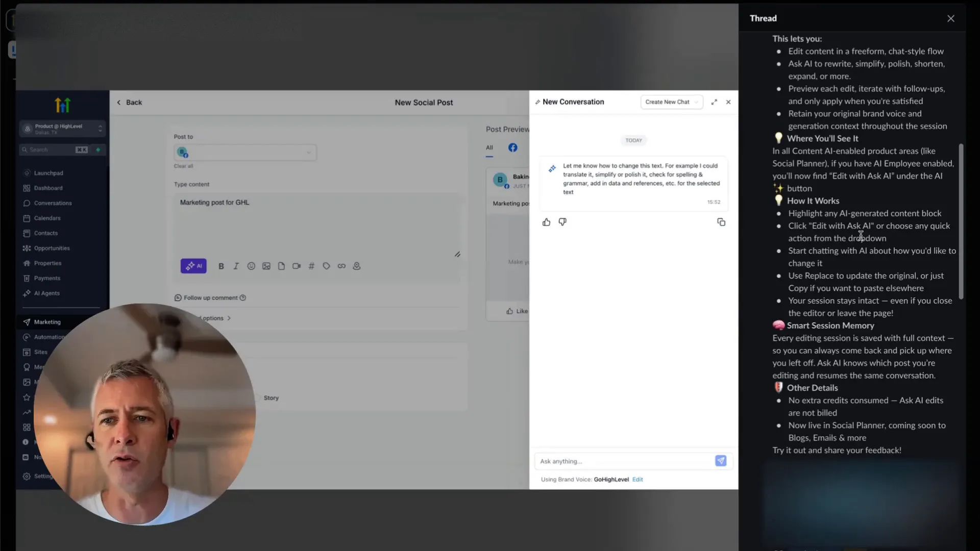Image resolution: width=980 pixels, height=551 pixels.
Task: Click the 'Where You'll See It' heading text
Action: click(822, 139)
